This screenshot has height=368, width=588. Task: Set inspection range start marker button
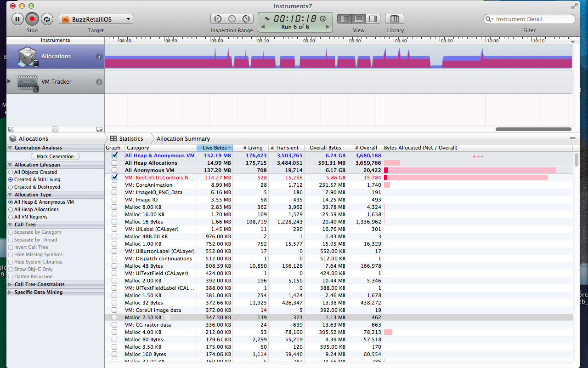[218, 19]
